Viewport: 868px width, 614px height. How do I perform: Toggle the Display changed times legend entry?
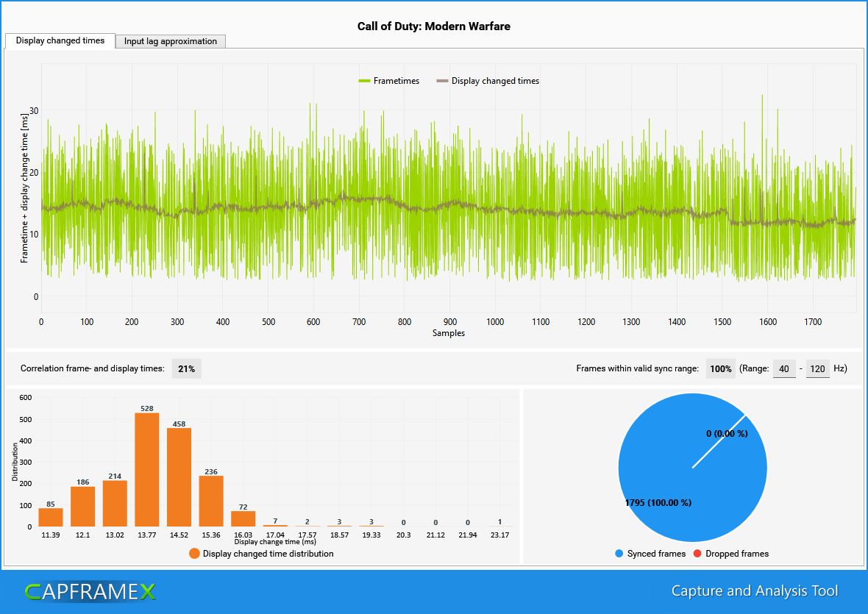click(497, 81)
